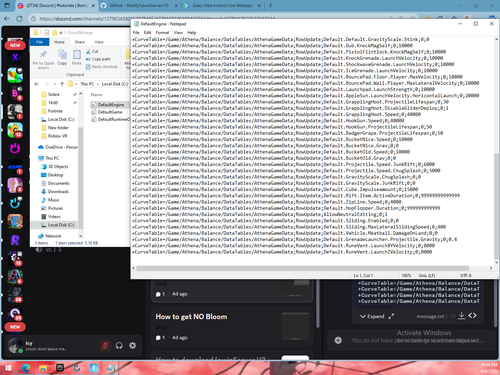Switch to the Discord browser tab
The width and height of the screenshot is (500, 375).
point(57,6)
